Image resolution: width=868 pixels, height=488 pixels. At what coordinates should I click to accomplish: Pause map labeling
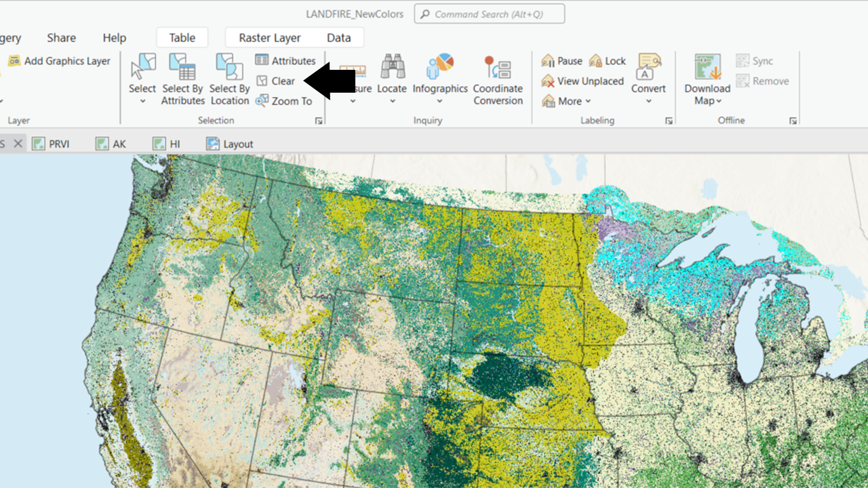pos(562,60)
